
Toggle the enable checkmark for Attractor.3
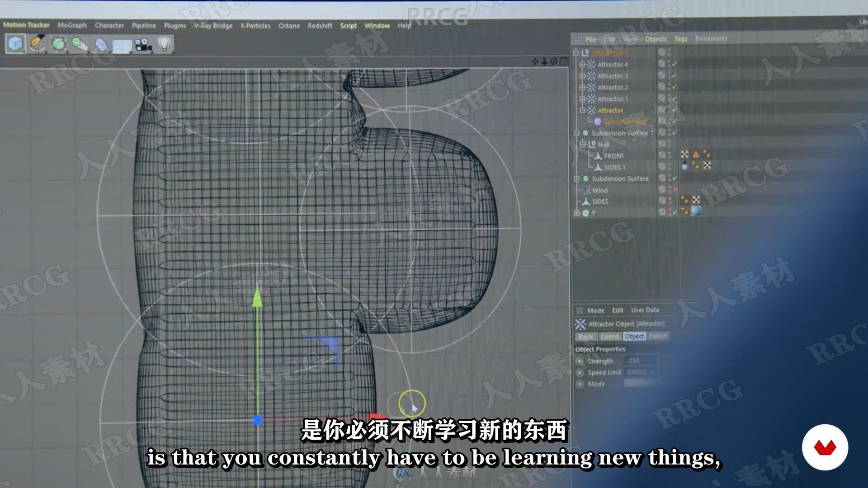click(674, 75)
